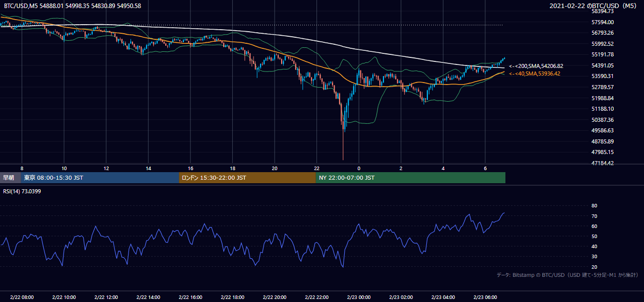The image size is (644, 302).
Task: Click price axis label 48785.89
Action: (x=603, y=141)
